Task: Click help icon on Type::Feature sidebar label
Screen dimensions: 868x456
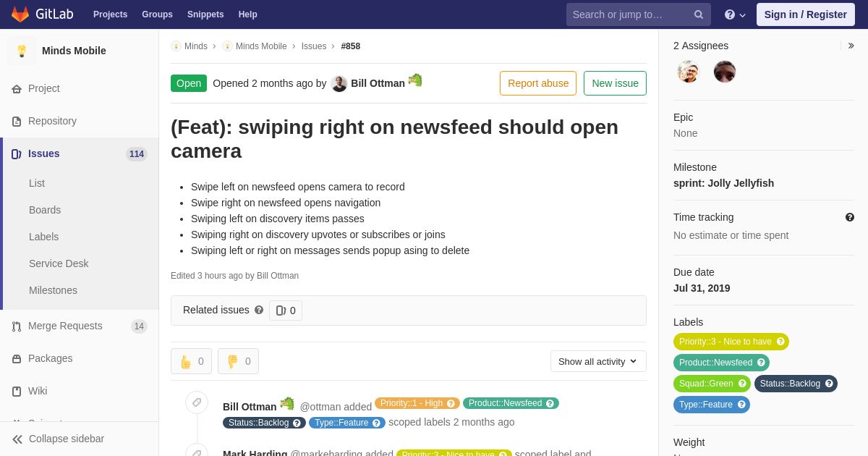Action: [741, 405]
